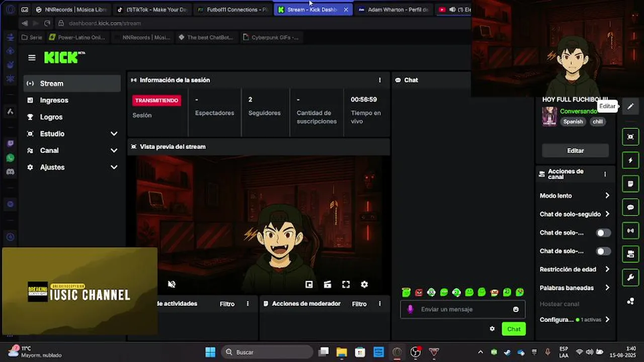Screen dimensions: 644x362
Task: Open Acciones de canal three-dot menu
Action: [x=605, y=174]
